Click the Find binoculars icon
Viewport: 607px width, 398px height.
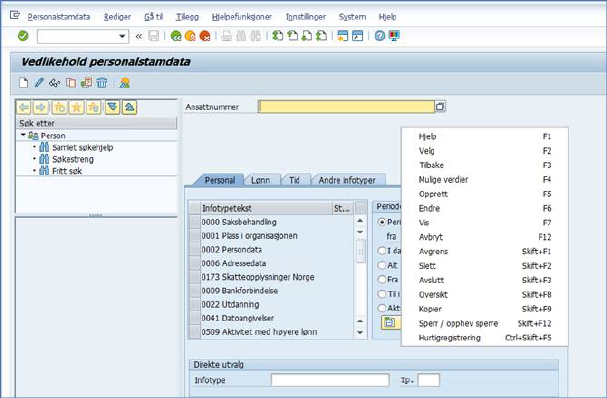(241, 36)
